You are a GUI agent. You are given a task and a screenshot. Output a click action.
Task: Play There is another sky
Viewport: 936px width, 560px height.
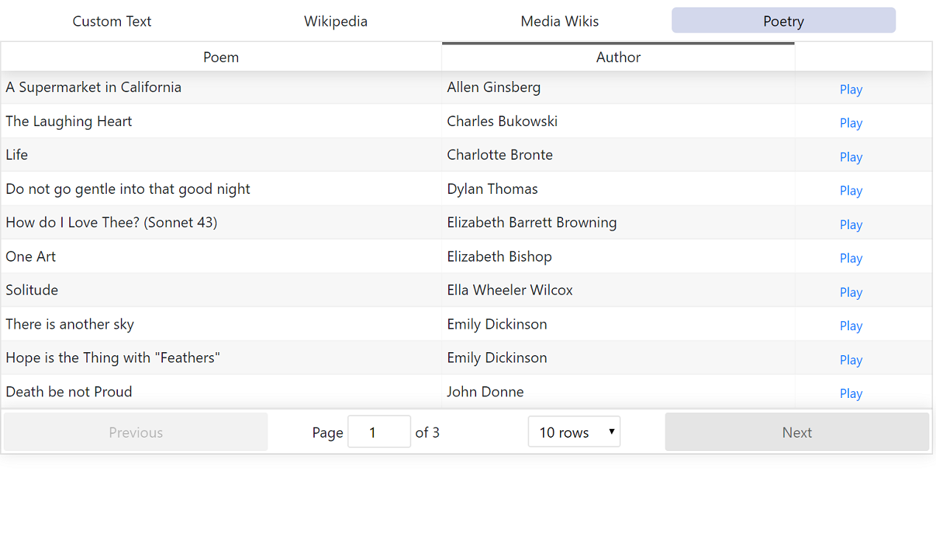point(851,326)
